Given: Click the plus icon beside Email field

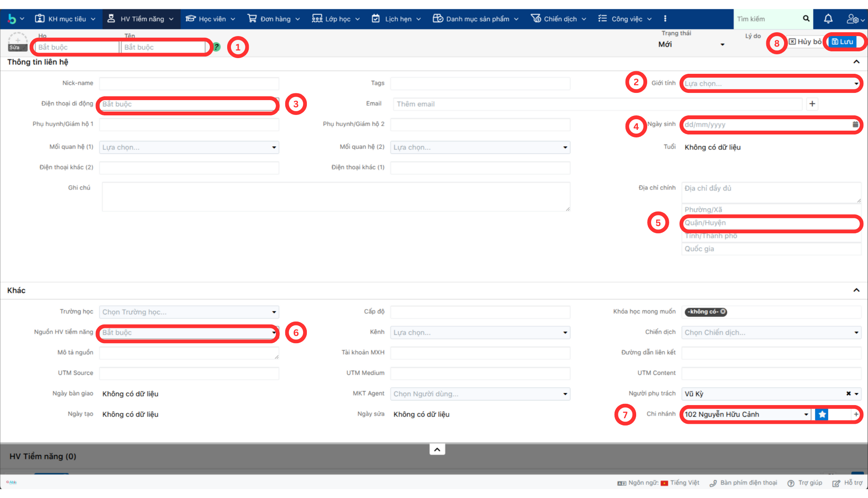Looking at the screenshot, I should (812, 104).
